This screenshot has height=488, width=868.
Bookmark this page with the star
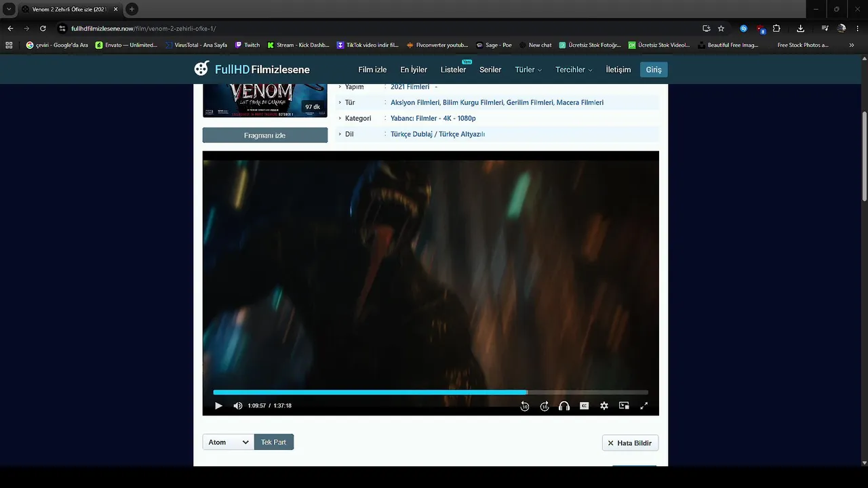click(721, 28)
